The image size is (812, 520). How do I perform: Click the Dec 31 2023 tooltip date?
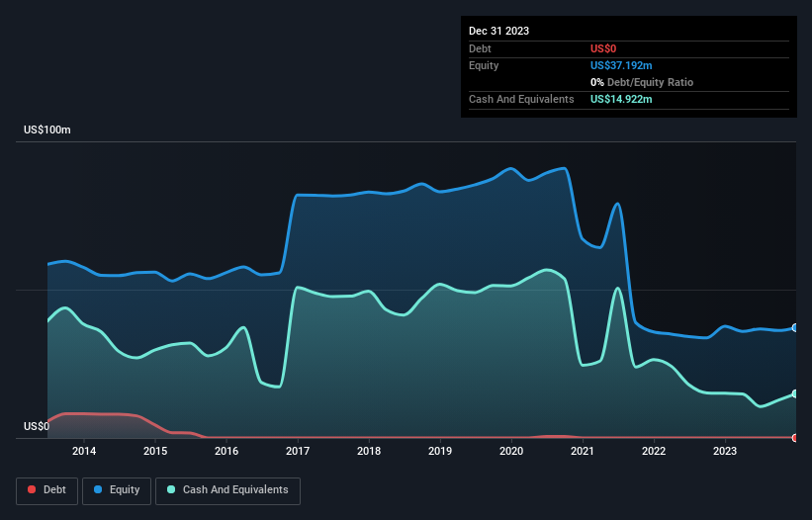click(x=498, y=31)
